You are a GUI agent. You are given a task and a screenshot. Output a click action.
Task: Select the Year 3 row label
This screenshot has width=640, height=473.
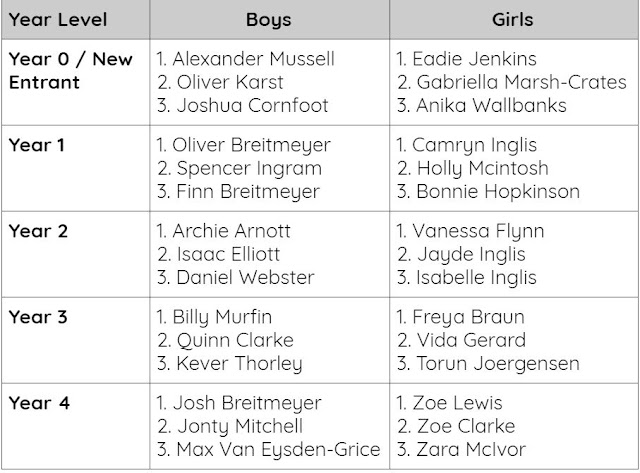(37, 317)
